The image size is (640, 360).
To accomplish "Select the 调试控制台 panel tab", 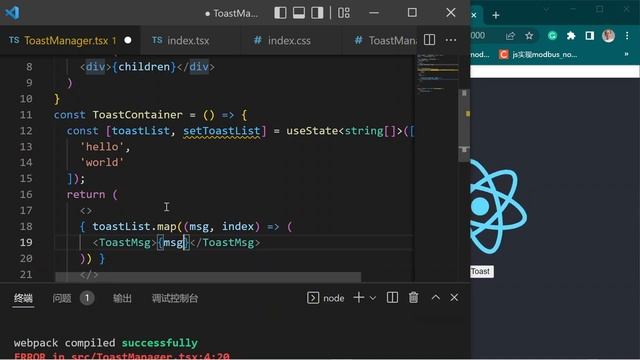I will click(175, 298).
